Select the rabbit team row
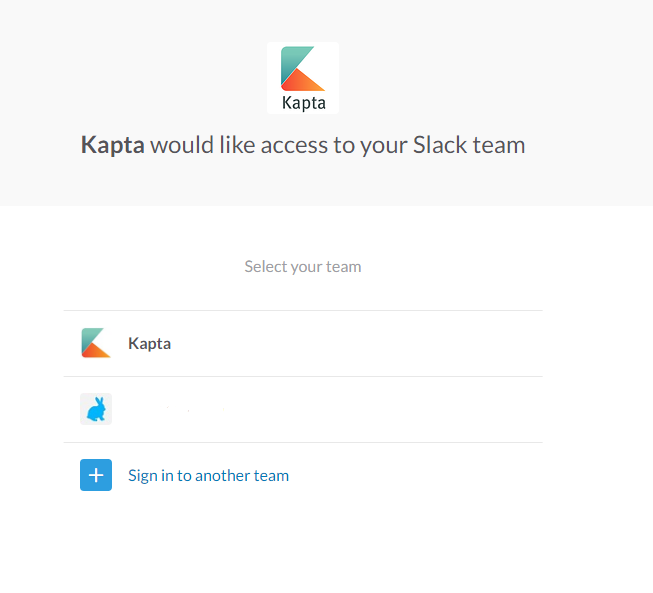 coord(303,409)
